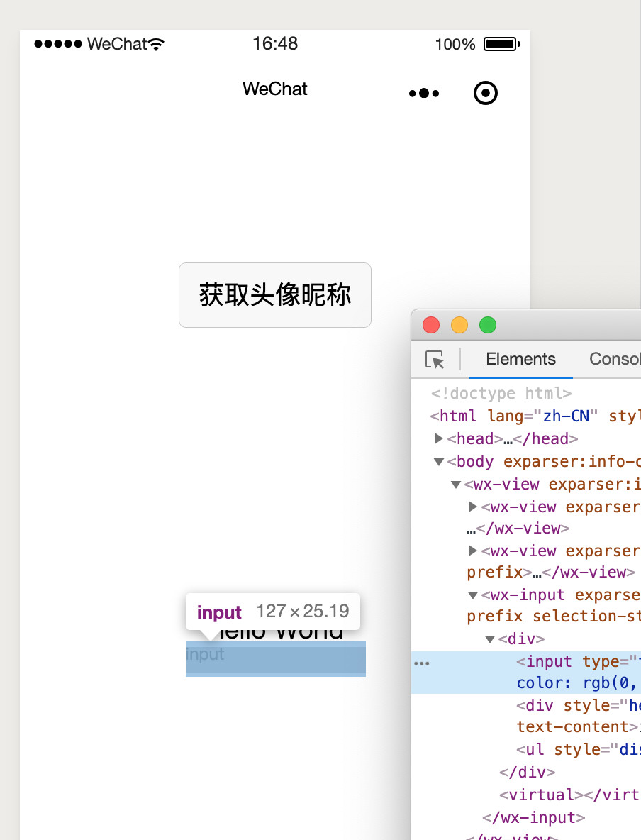Collapse the body element node
Viewport: 641px width, 840px height.
click(439, 462)
